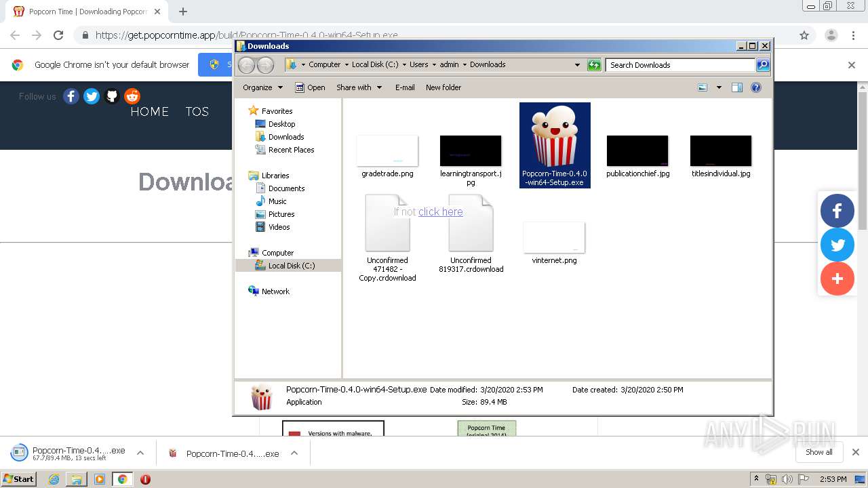Open Windows Start menu

coord(18,479)
